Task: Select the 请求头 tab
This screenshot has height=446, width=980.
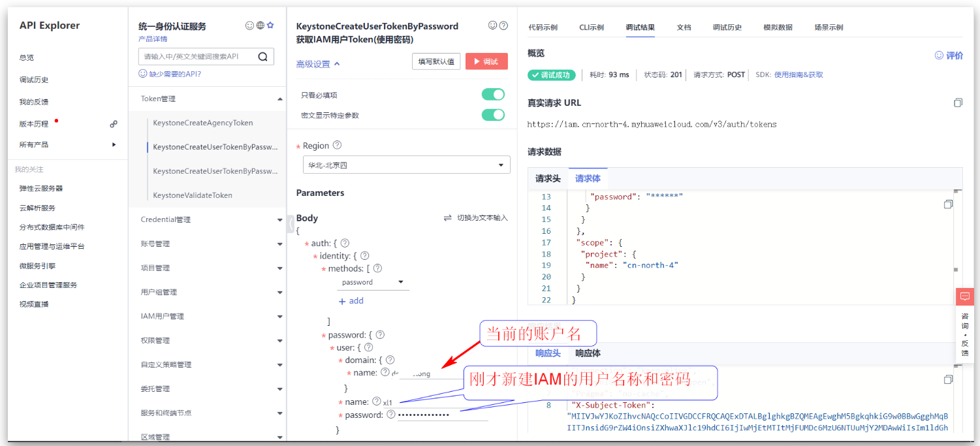Action: click(x=548, y=178)
